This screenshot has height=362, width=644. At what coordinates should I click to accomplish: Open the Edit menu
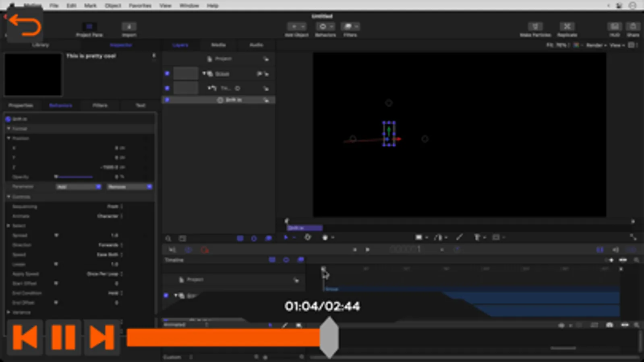pyautogui.click(x=71, y=6)
